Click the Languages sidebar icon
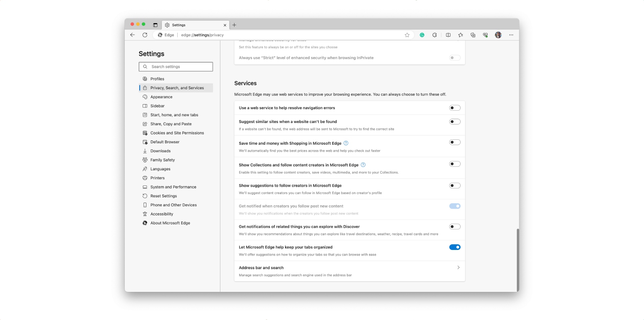 tap(145, 169)
